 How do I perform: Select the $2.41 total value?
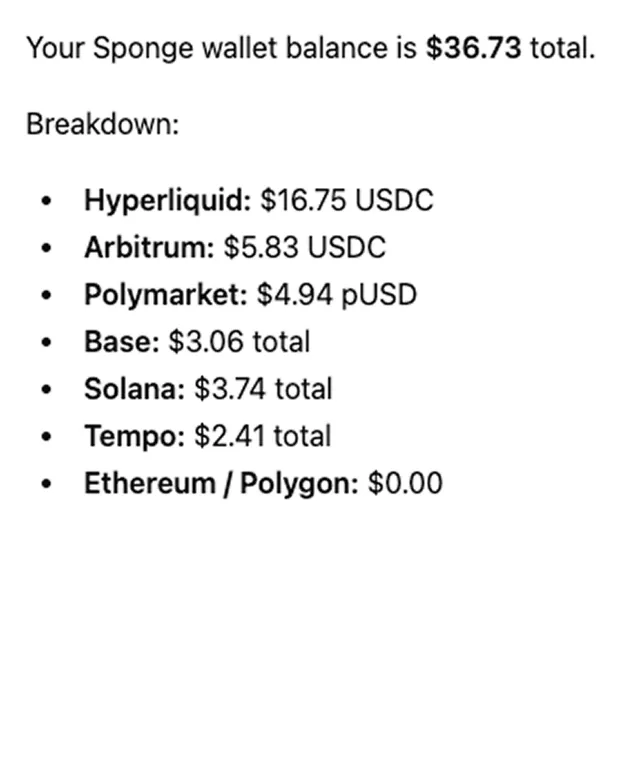coord(263,436)
